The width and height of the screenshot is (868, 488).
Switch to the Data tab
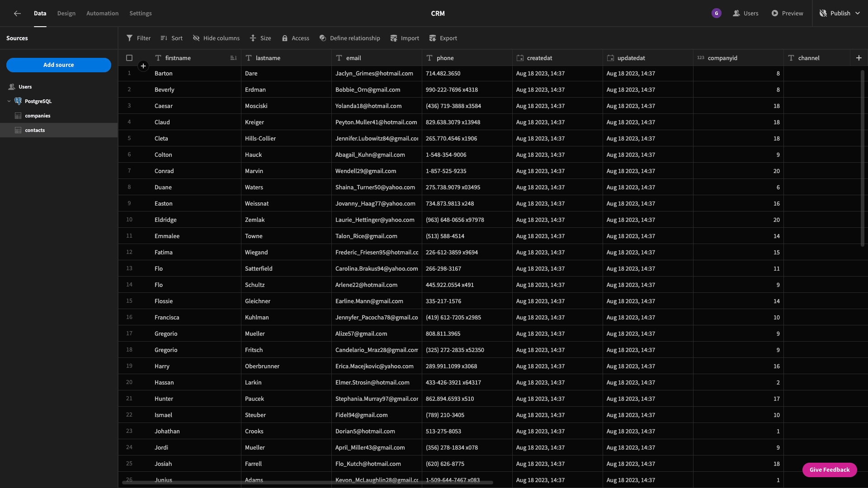pos(40,14)
